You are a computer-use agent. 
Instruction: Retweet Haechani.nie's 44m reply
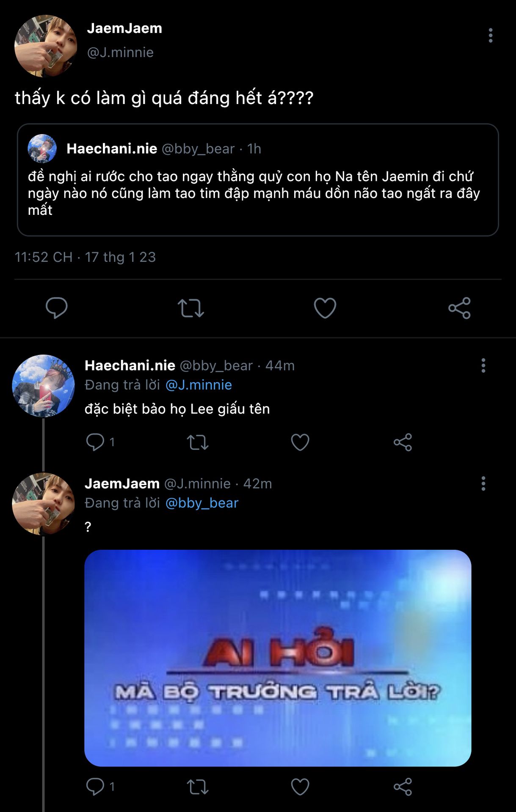(x=198, y=442)
